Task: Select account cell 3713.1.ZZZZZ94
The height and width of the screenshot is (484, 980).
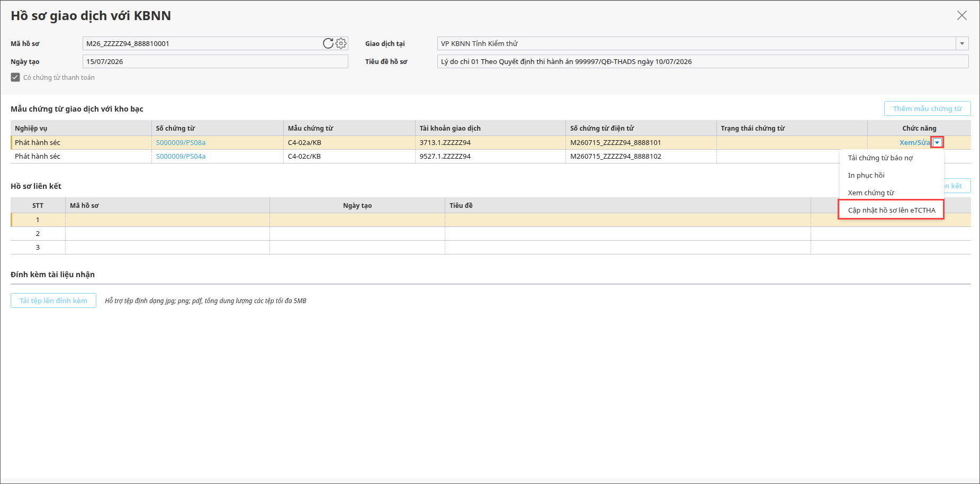Action: coord(490,142)
